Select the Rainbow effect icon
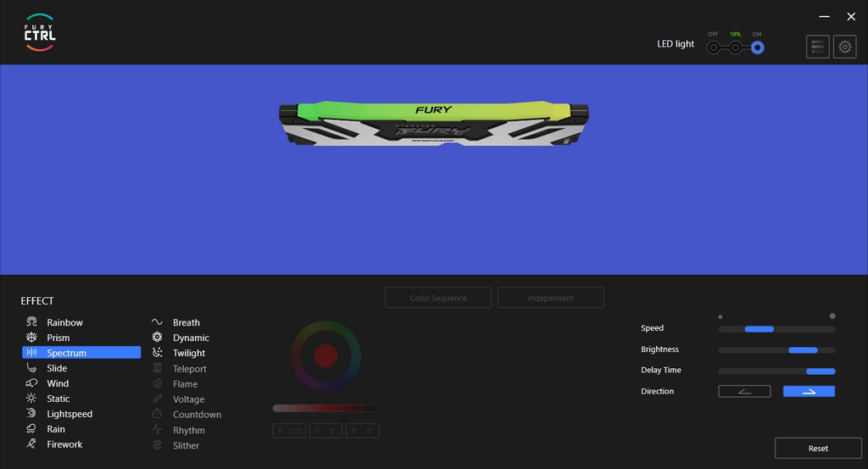868x469 pixels. [31, 321]
